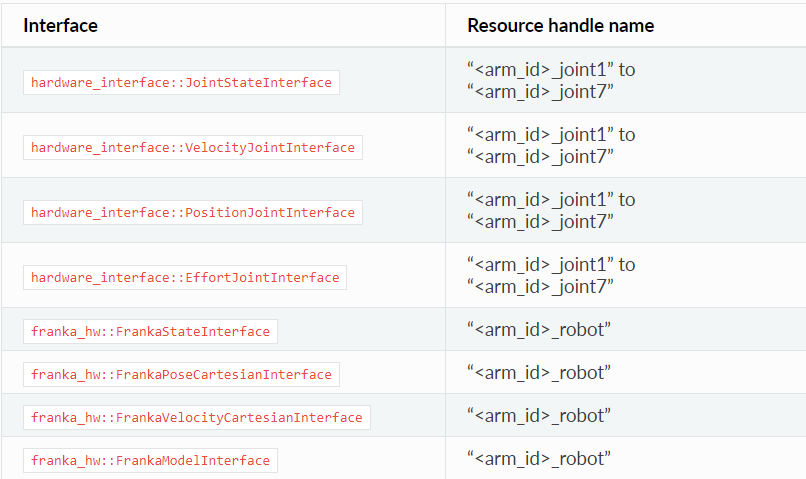Click the robot handle text in FrankaModelInterface row
Screen dimensions: 806x479
539,459
